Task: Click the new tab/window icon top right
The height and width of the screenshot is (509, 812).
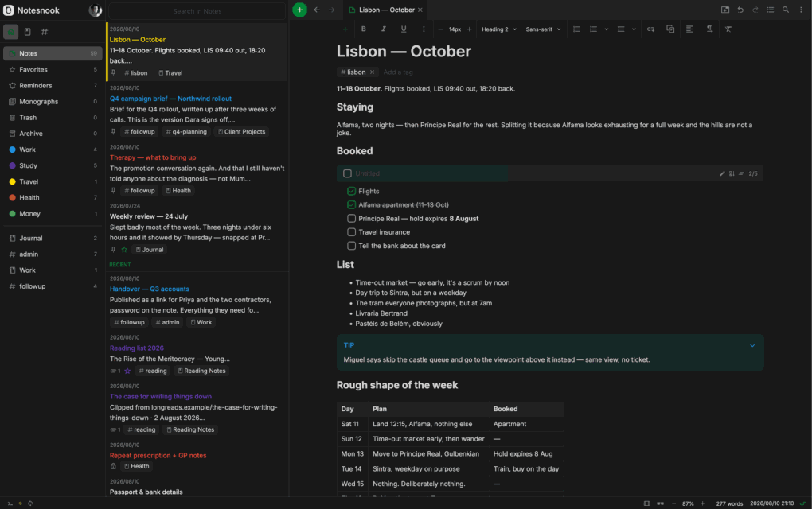Action: pyautogui.click(x=725, y=10)
